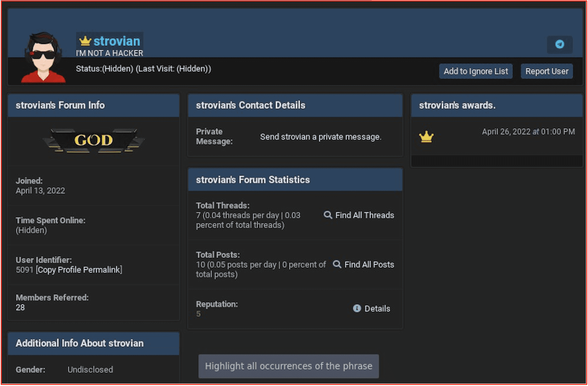
Task: Click the User Identifier number 5091
Action: [x=24, y=270]
